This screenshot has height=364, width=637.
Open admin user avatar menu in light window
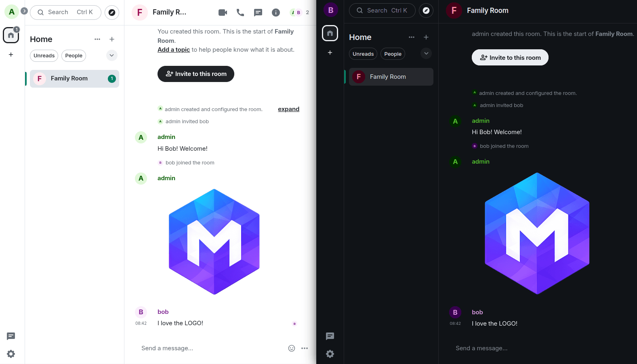point(12,12)
